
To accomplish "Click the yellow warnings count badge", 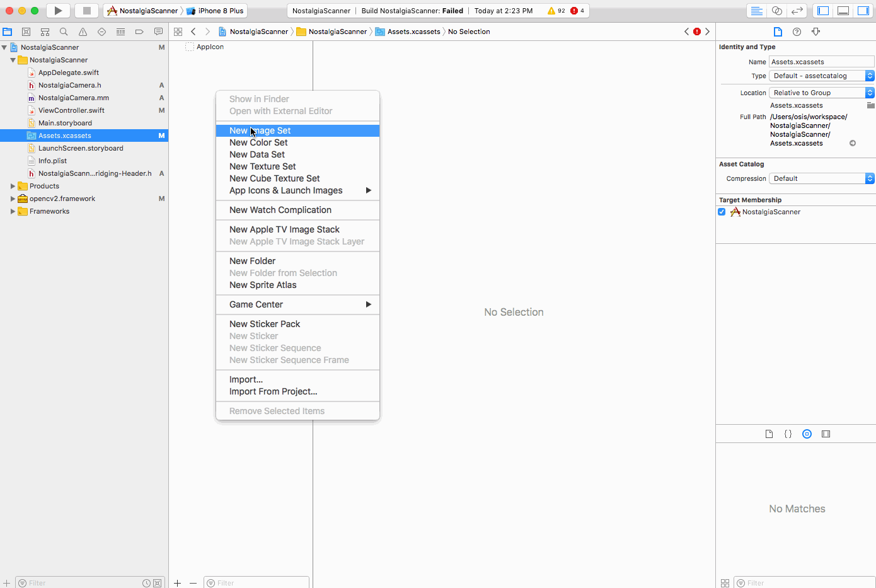I will click(556, 11).
